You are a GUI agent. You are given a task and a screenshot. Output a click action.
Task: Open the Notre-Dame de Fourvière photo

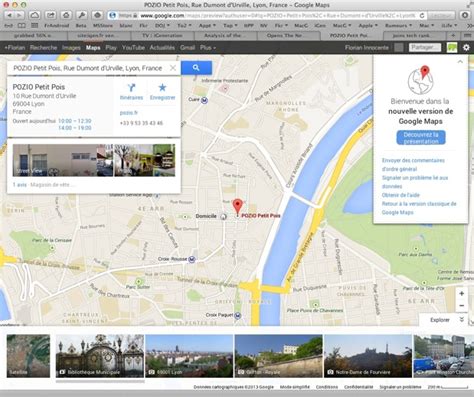(368, 356)
